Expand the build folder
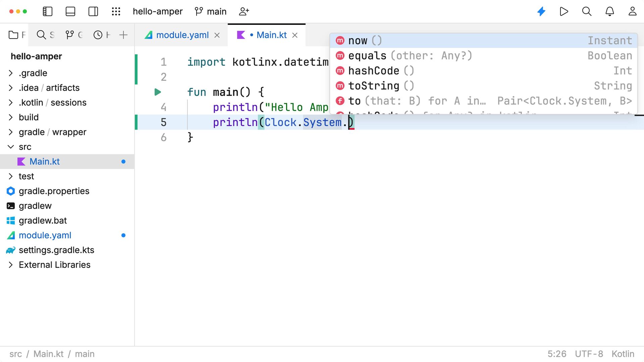 11,117
